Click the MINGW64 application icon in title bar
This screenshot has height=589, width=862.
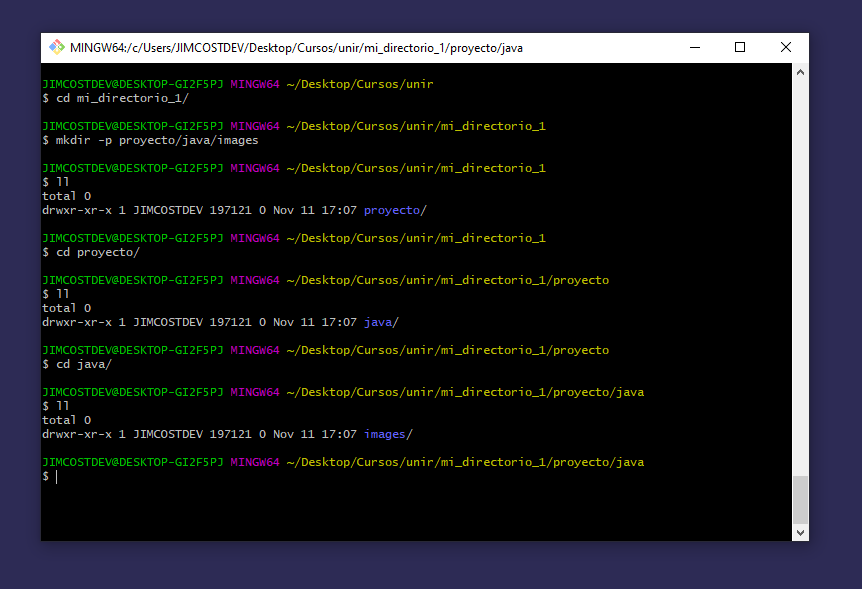click(57, 46)
